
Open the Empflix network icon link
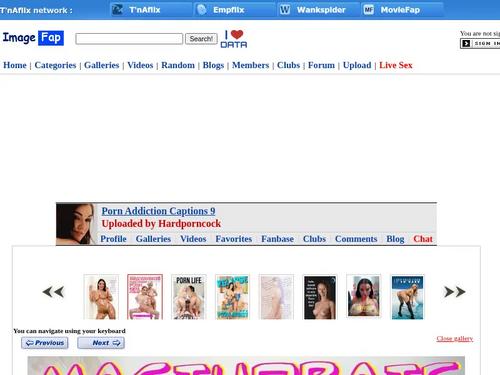coord(201,10)
